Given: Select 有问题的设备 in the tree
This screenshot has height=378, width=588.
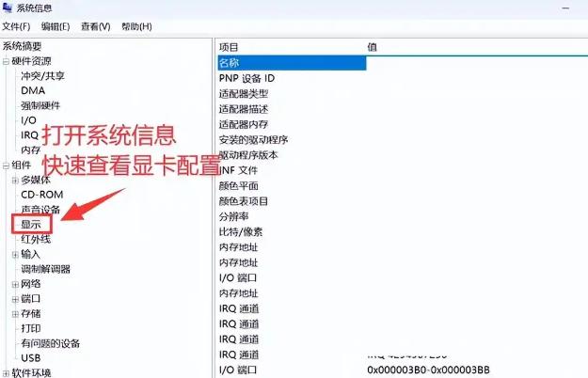Looking at the screenshot, I should tap(50, 343).
